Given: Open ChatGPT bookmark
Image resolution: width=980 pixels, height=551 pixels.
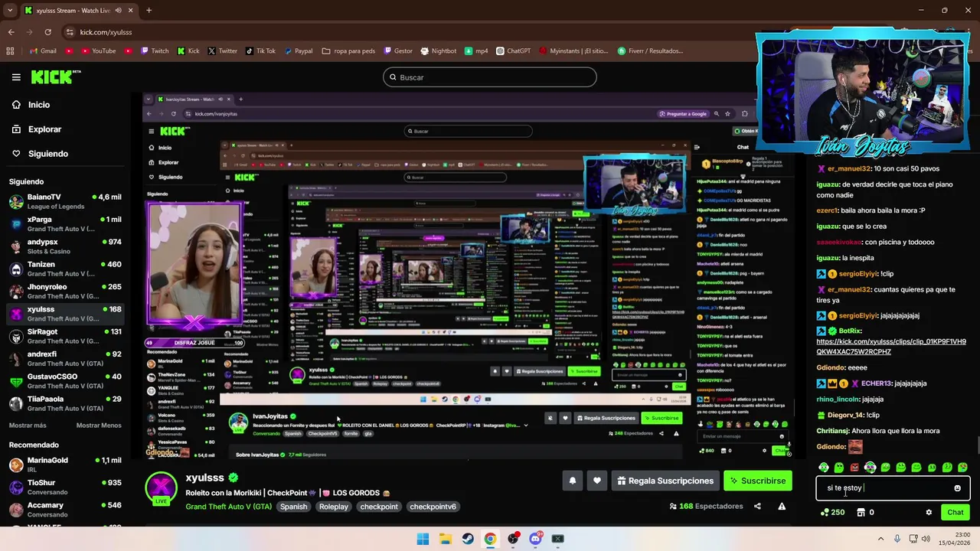Looking at the screenshot, I should [x=513, y=51].
